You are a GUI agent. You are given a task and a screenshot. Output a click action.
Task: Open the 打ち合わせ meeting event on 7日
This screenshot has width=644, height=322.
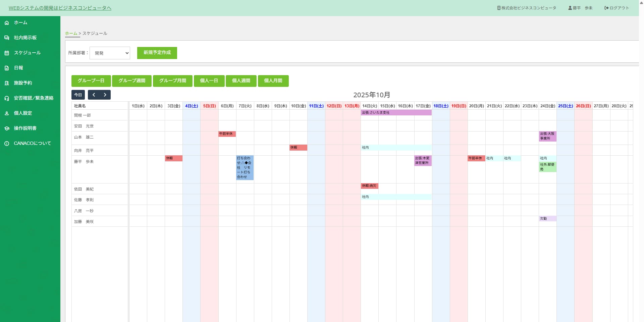tap(245, 167)
